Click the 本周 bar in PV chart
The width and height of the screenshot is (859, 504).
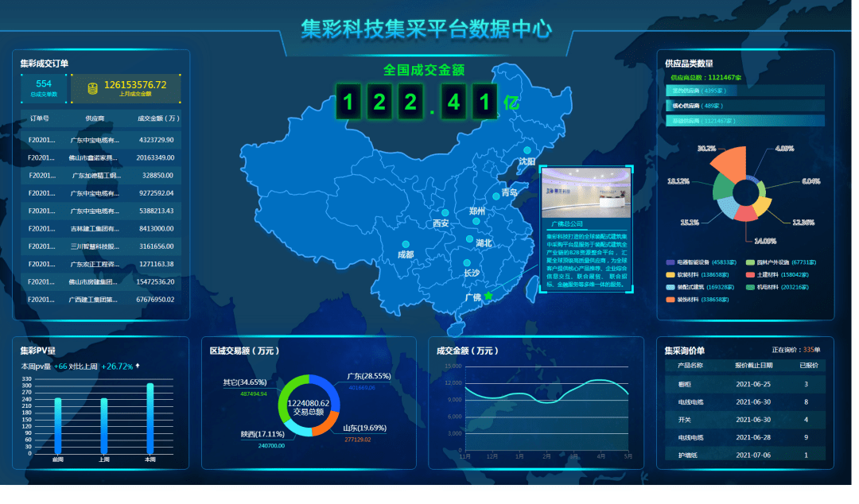pyautogui.click(x=150, y=418)
